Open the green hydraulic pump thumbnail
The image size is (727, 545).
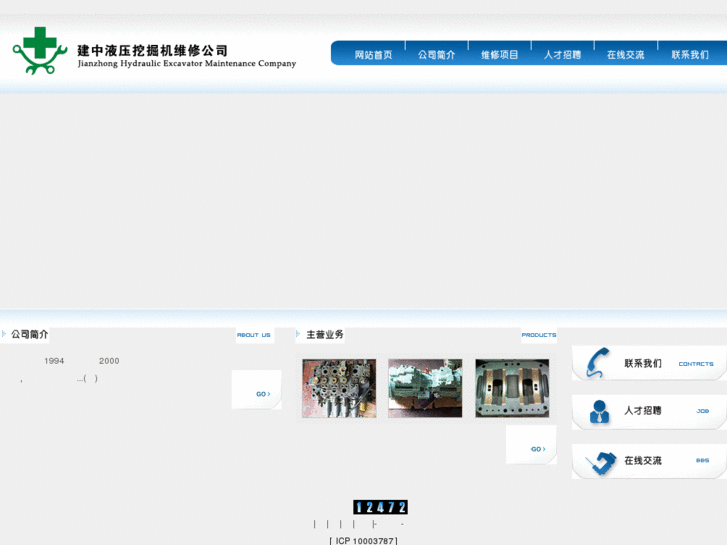tap(425, 388)
